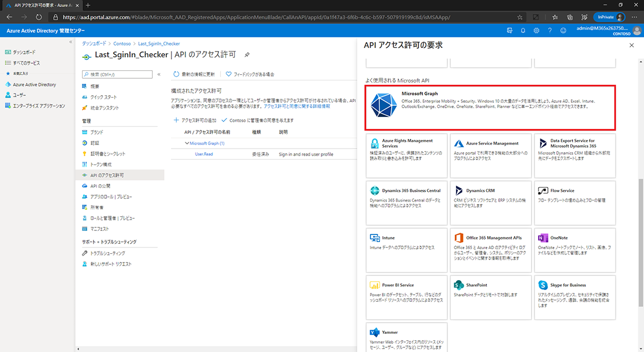Add this page to browser favorites star

[x=519, y=17]
